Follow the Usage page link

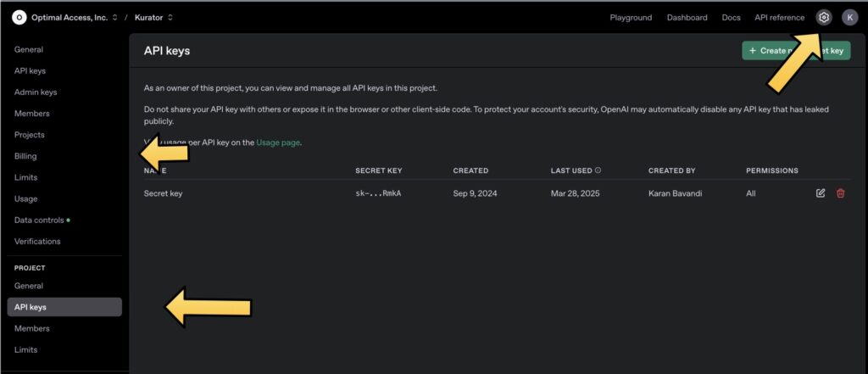278,142
